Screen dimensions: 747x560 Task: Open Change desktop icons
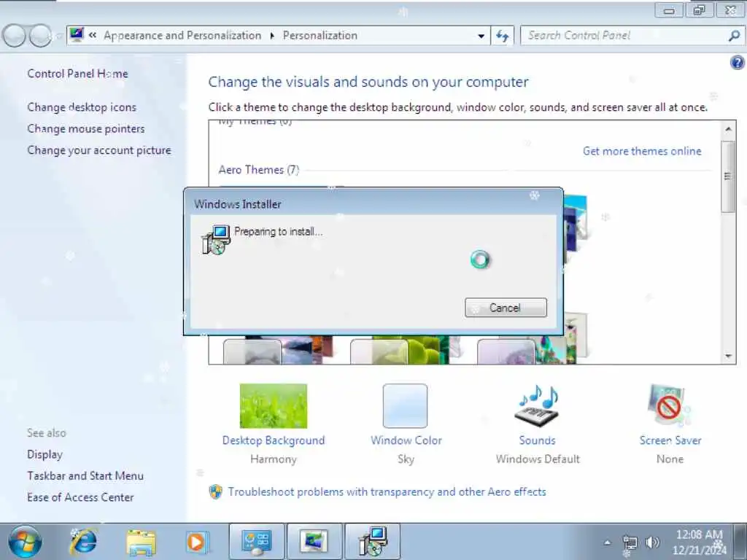82,107
